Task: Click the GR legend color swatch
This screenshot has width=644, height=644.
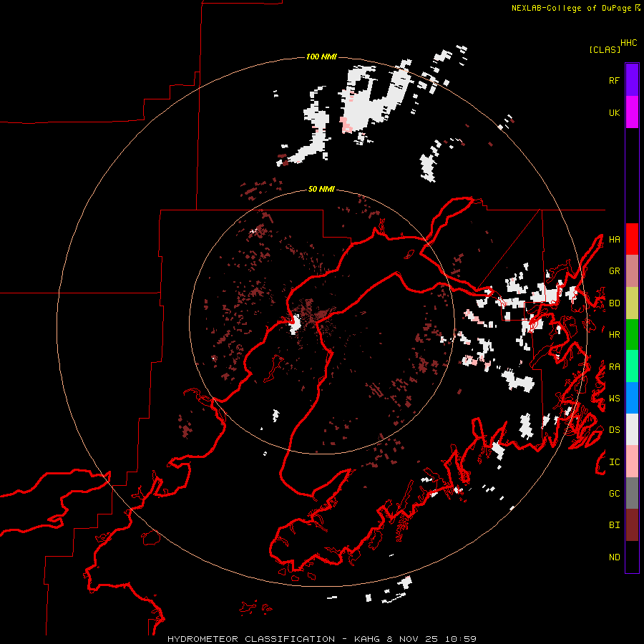Action: point(632,270)
